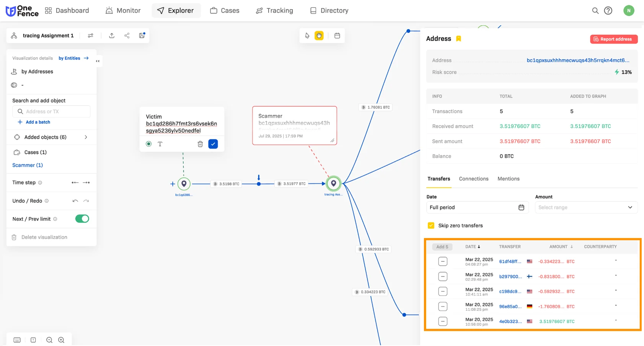Click the graph settings sliders icon

(91, 36)
